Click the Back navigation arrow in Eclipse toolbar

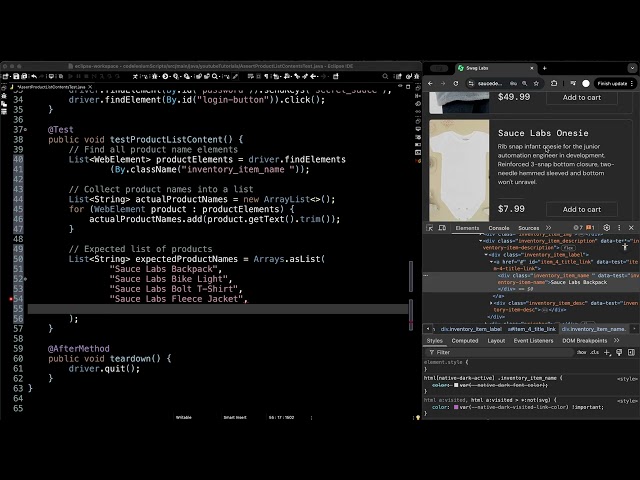point(313,76)
